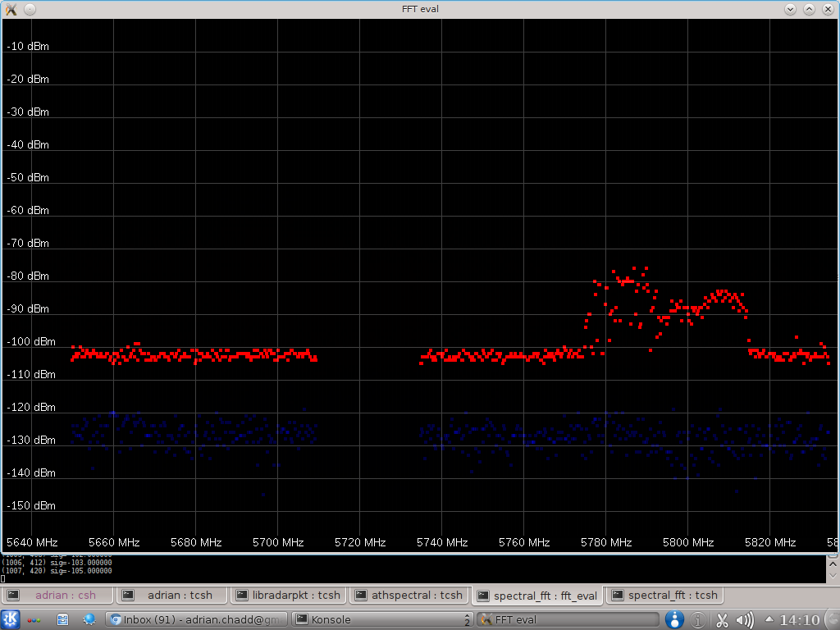Screen dimensions: 840x630
Task: Switch to the 'adrian : tcsh' Konsole tab
Action: (173, 596)
